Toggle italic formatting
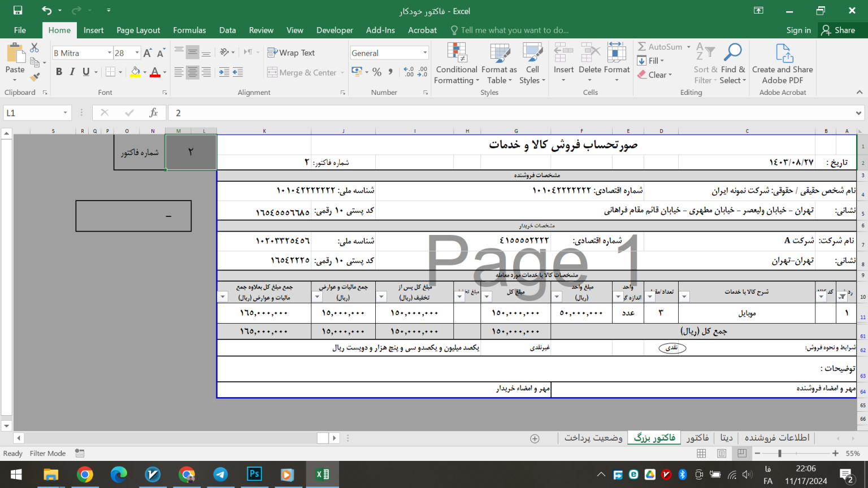Viewport: 868px width, 488px height. [x=71, y=72]
